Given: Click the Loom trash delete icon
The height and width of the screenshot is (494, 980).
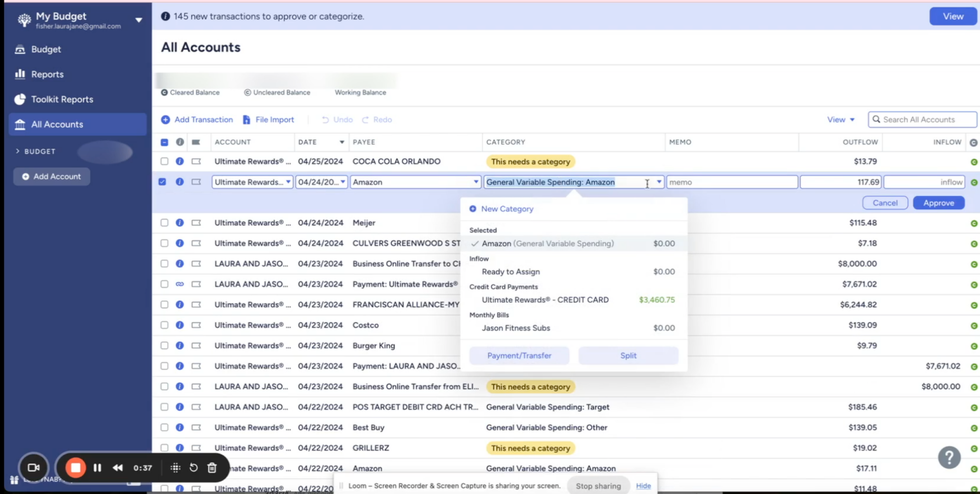Looking at the screenshot, I should tap(212, 468).
